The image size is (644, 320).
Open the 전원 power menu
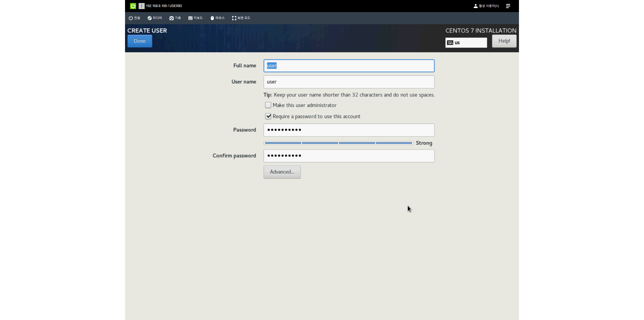[x=134, y=18]
